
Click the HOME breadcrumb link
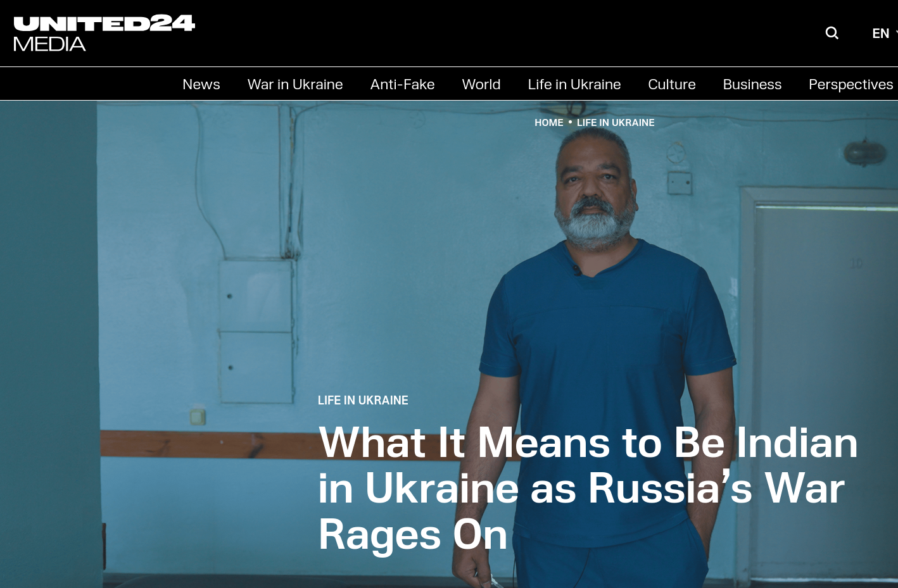coord(549,123)
